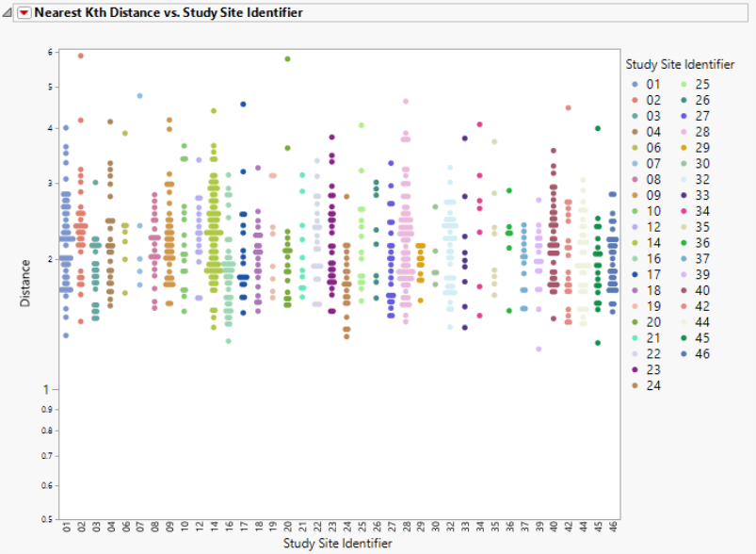
Task: Select legend entry 46
Action: [695, 353]
